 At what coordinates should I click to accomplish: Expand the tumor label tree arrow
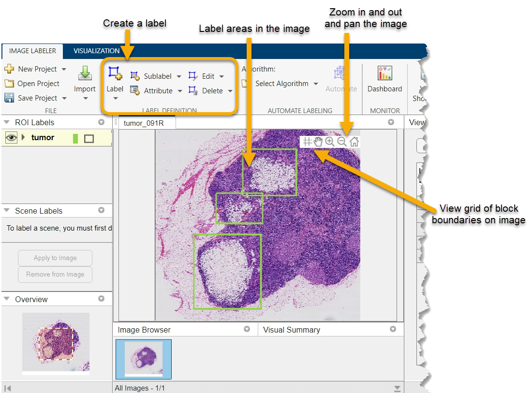coord(23,138)
